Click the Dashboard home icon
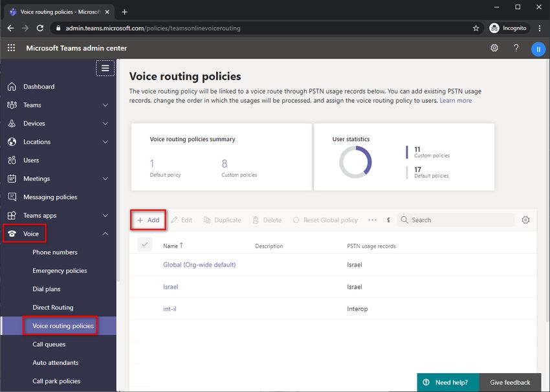This screenshot has height=392, width=550. (12, 87)
